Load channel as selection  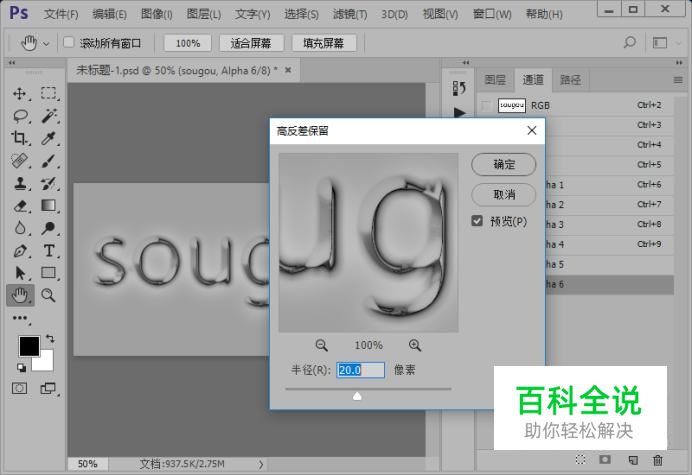(x=580, y=460)
